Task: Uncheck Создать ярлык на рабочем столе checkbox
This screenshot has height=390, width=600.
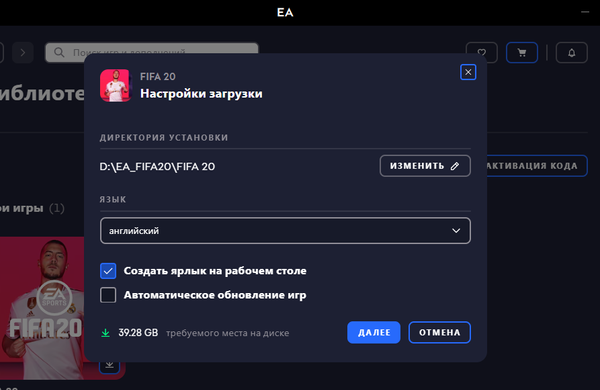Action: click(x=108, y=271)
